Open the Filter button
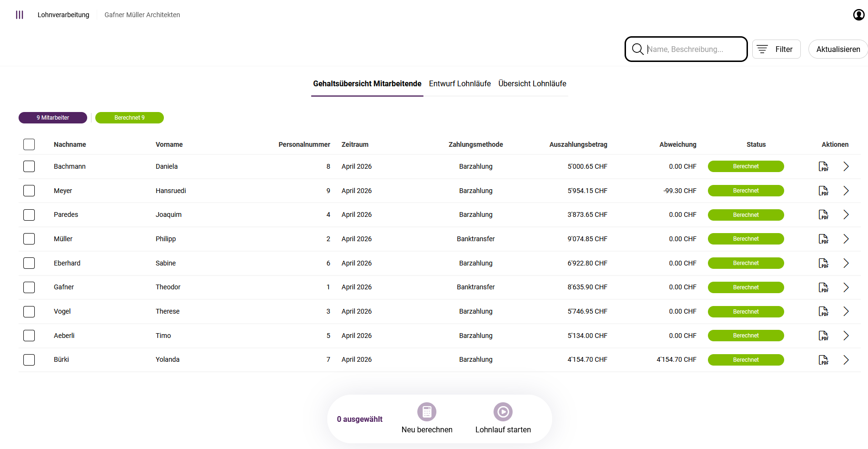This screenshot has width=868, height=449. tap(776, 49)
